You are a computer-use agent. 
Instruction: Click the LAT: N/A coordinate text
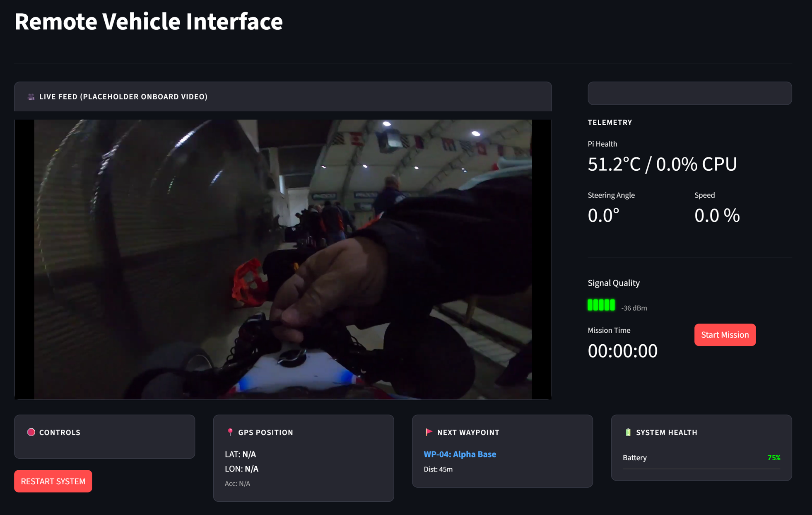[240, 454]
